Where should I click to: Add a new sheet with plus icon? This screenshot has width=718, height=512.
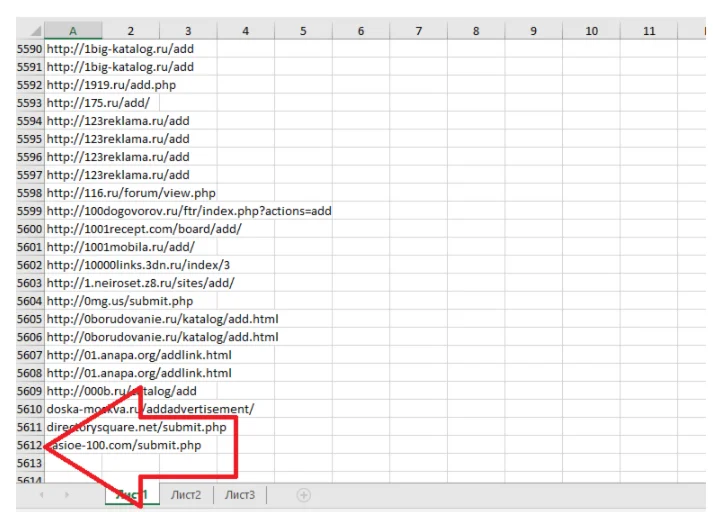(303, 495)
